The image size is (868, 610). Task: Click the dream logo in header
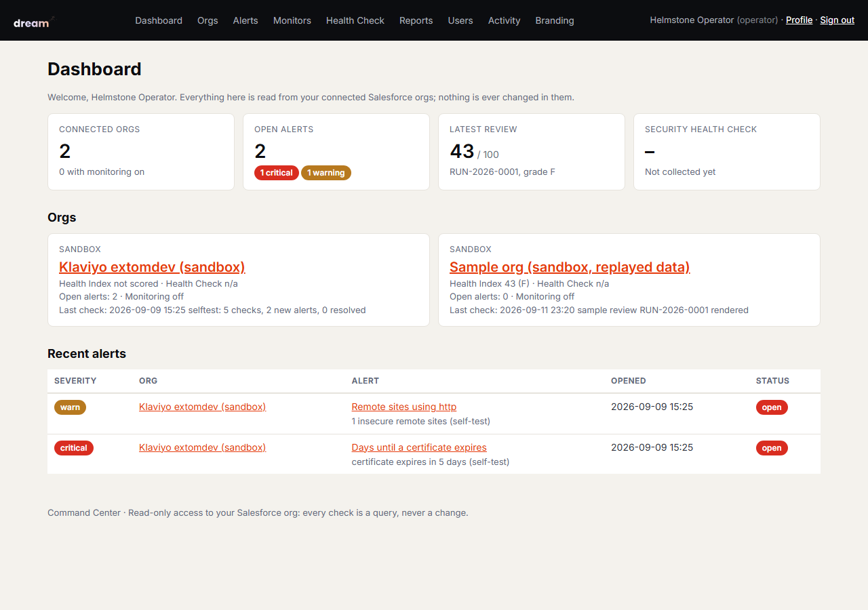click(x=34, y=22)
